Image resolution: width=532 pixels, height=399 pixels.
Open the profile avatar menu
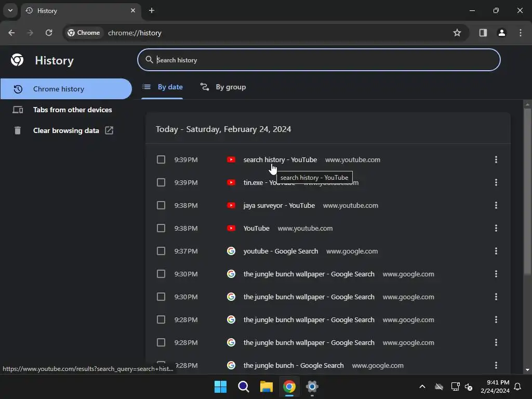click(502, 33)
